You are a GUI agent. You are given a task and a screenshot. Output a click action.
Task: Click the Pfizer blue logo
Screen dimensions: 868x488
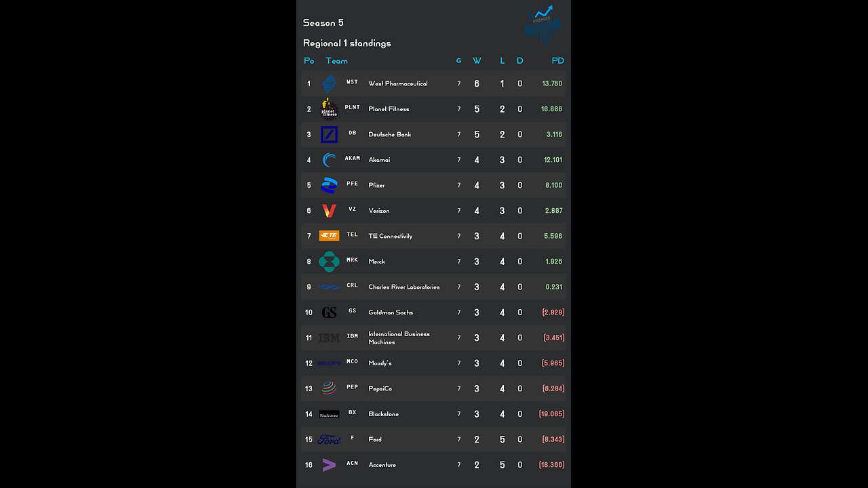(329, 185)
